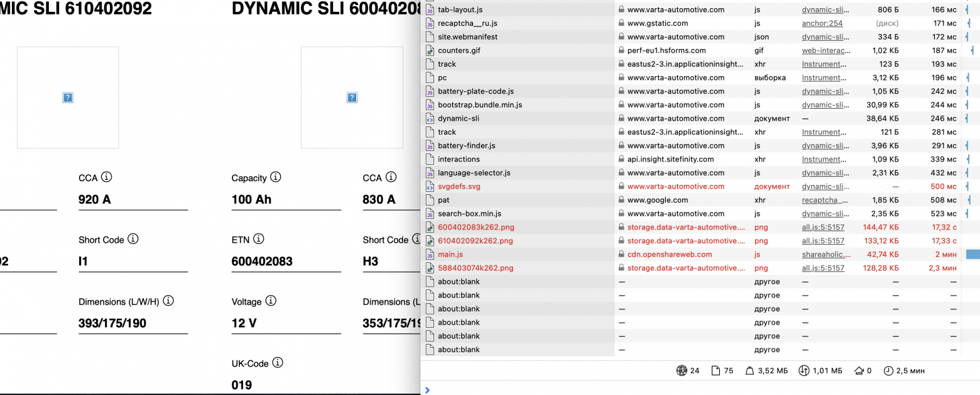Select the pc request row

pyautogui.click(x=700, y=77)
